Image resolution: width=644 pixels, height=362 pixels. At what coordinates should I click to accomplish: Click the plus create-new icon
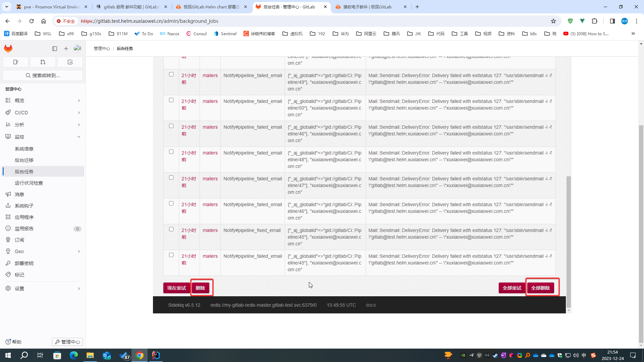click(x=66, y=49)
